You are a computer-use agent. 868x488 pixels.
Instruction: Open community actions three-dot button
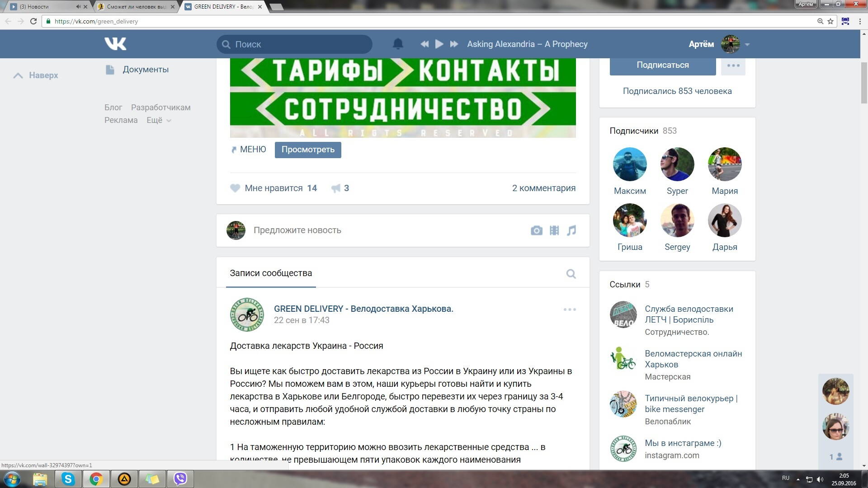click(x=733, y=66)
